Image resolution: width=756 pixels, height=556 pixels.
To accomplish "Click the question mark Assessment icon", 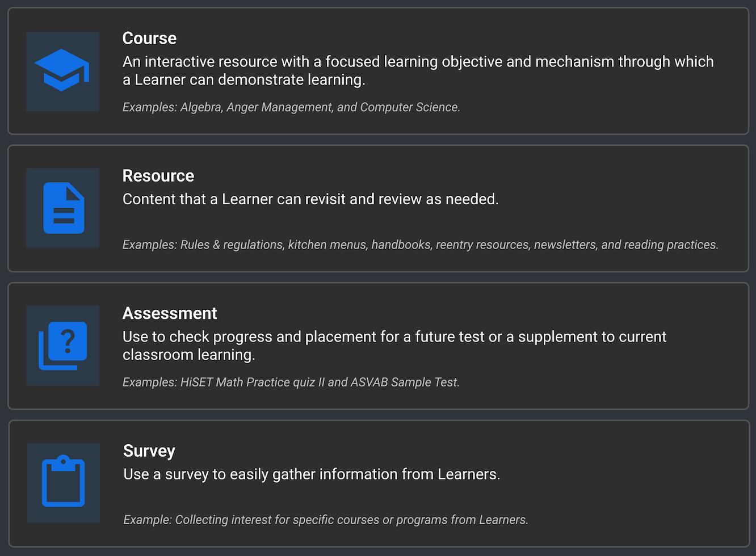I will 62,346.
